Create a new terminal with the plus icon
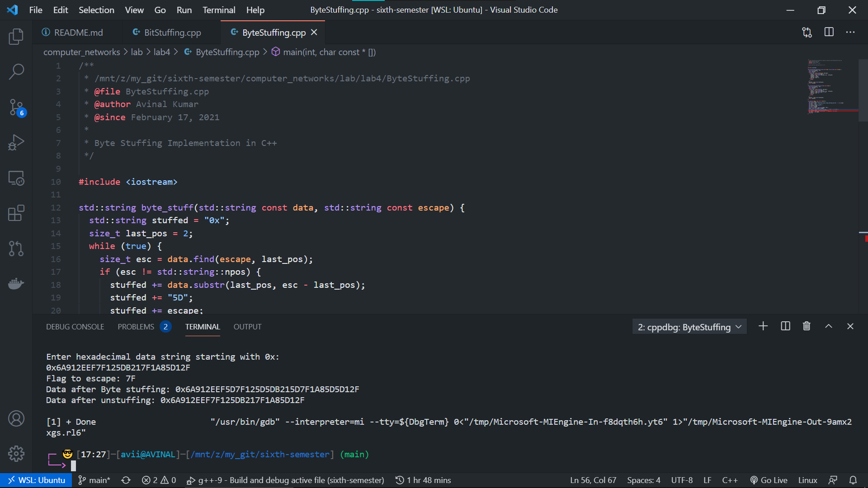868x488 pixels. [763, 326]
